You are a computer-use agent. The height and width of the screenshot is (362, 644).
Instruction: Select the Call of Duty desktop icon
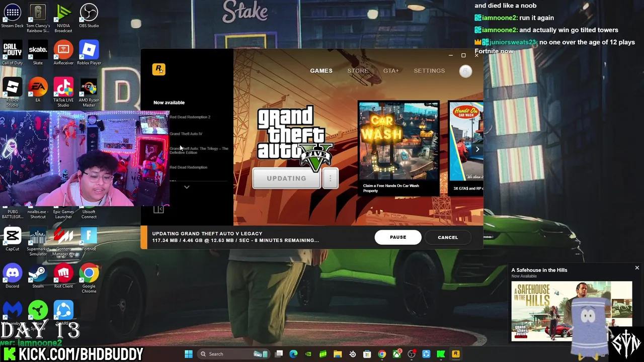pyautogui.click(x=12, y=53)
